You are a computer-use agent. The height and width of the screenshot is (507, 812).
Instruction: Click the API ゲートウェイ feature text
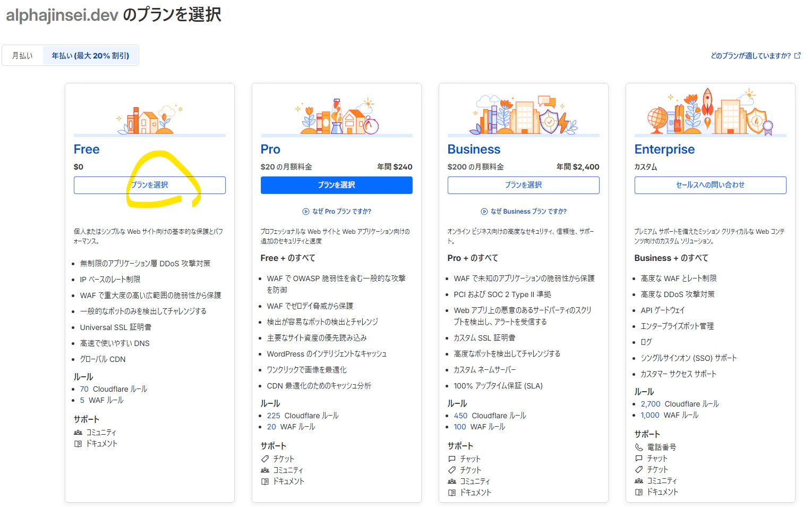663,310
